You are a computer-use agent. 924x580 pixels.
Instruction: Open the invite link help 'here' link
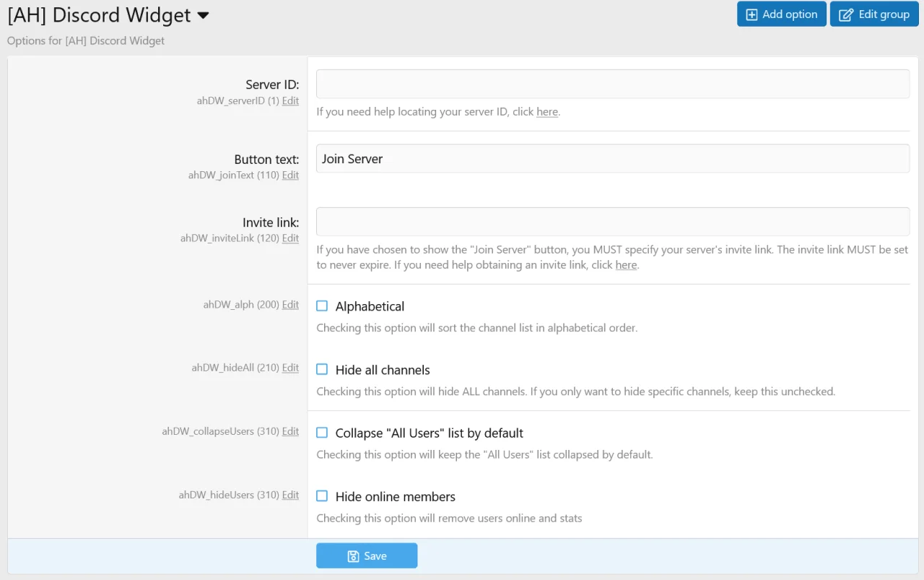(x=626, y=265)
